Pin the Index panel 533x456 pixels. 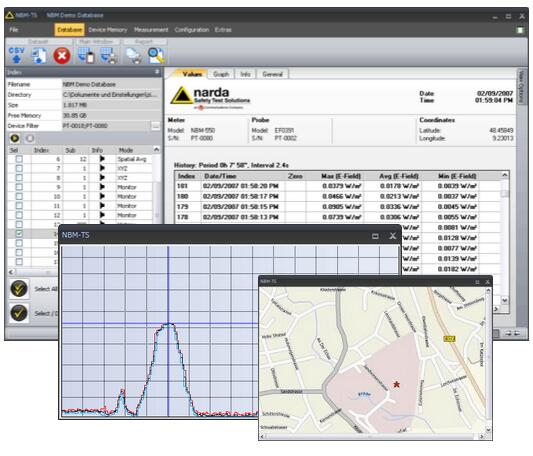(x=157, y=72)
